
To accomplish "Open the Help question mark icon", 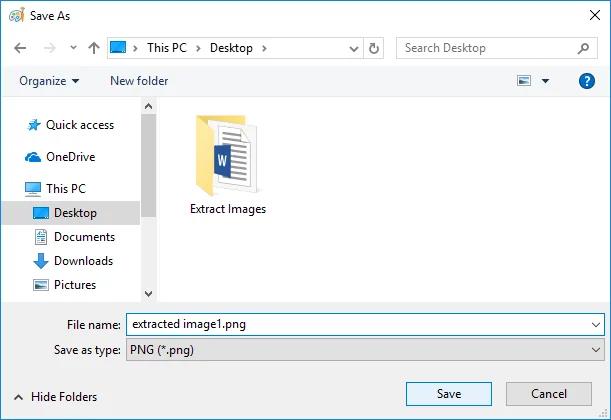I will 586,81.
